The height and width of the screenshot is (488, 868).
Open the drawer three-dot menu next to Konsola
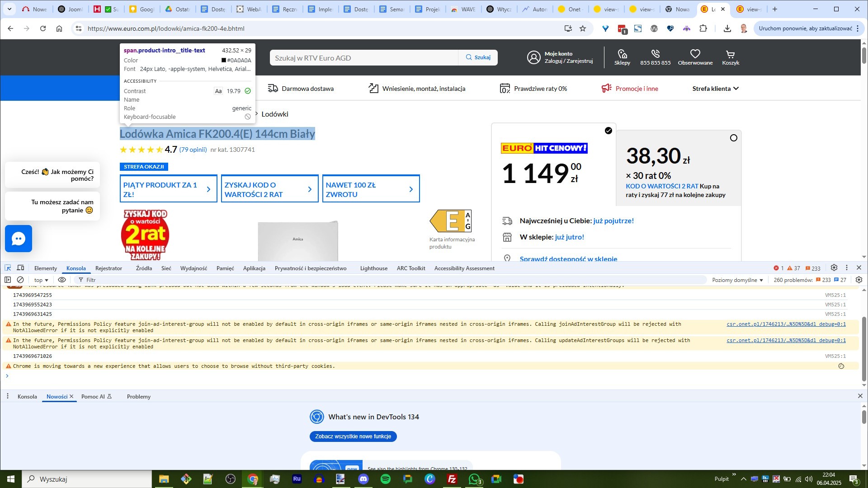coord(8,396)
